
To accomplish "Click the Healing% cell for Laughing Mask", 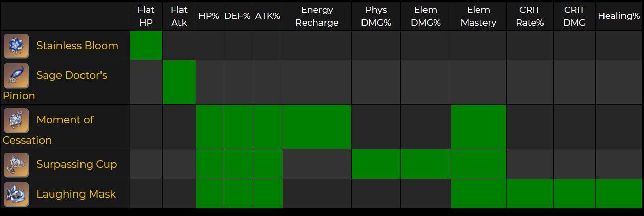I will click(619, 194).
